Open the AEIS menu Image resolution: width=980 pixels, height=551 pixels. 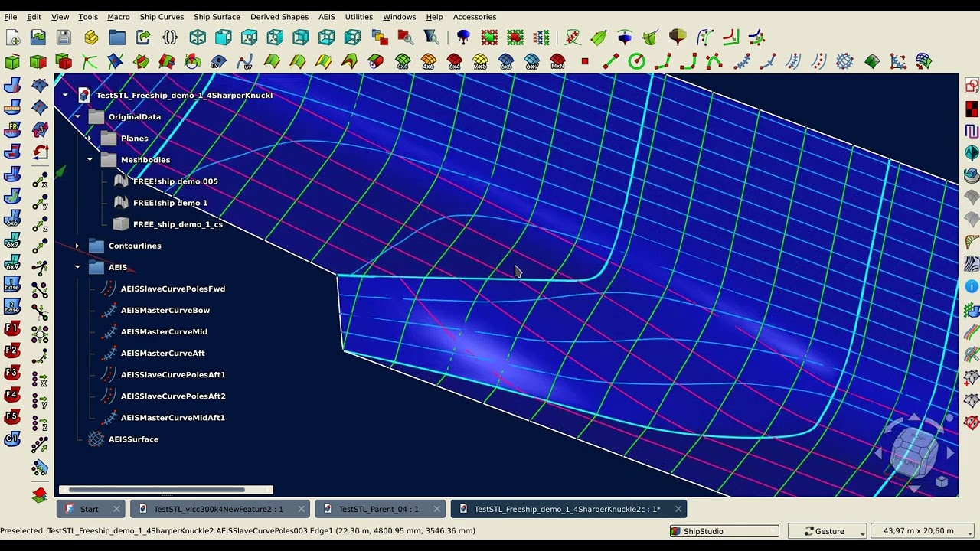[x=326, y=17]
